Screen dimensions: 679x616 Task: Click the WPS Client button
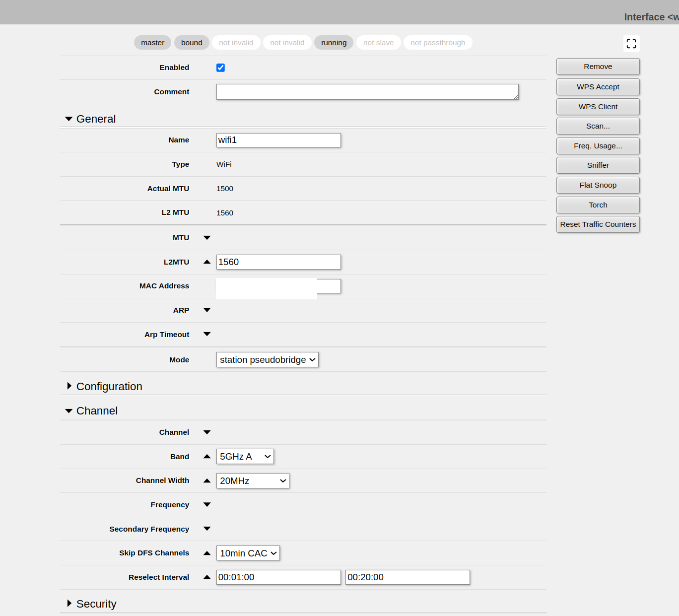(x=598, y=107)
